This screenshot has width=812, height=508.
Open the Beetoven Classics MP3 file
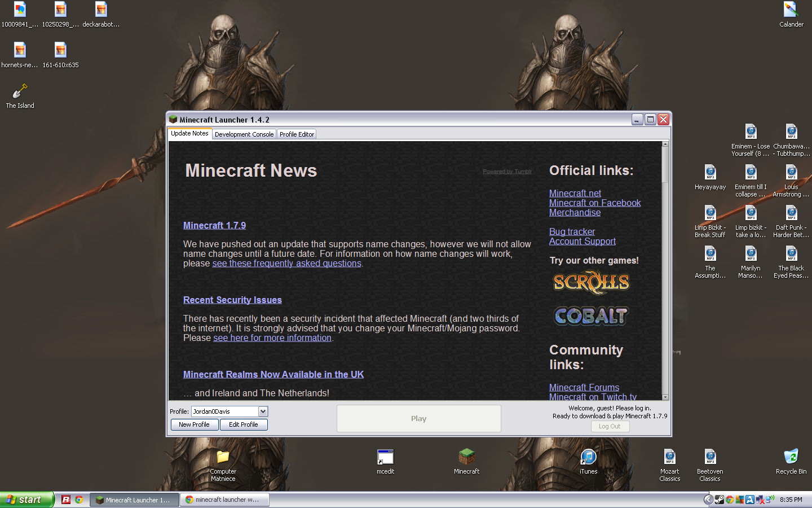coord(710,465)
